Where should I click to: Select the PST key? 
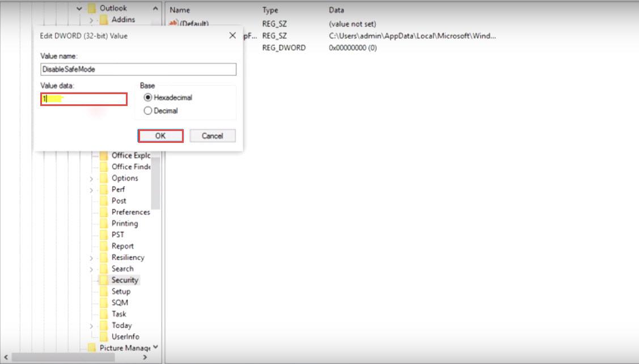[118, 235]
